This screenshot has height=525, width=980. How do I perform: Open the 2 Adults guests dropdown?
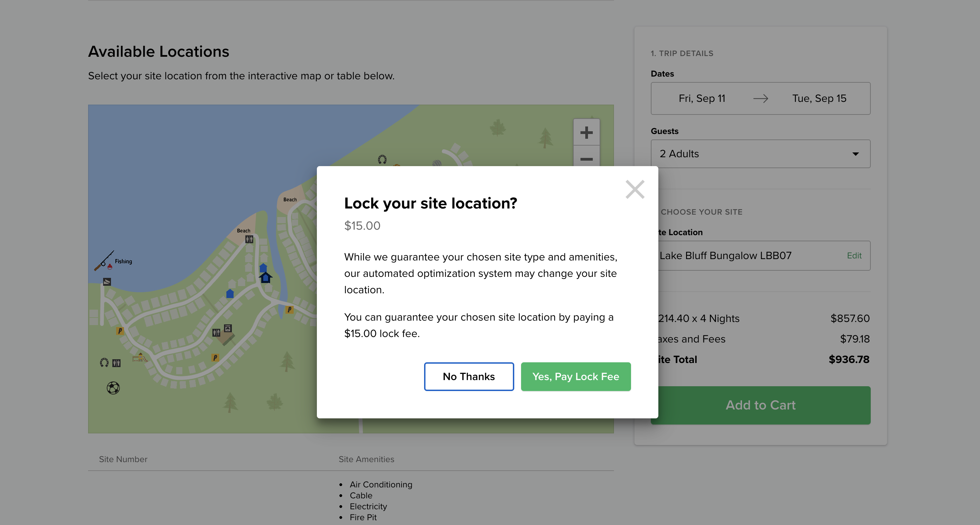[760, 154]
